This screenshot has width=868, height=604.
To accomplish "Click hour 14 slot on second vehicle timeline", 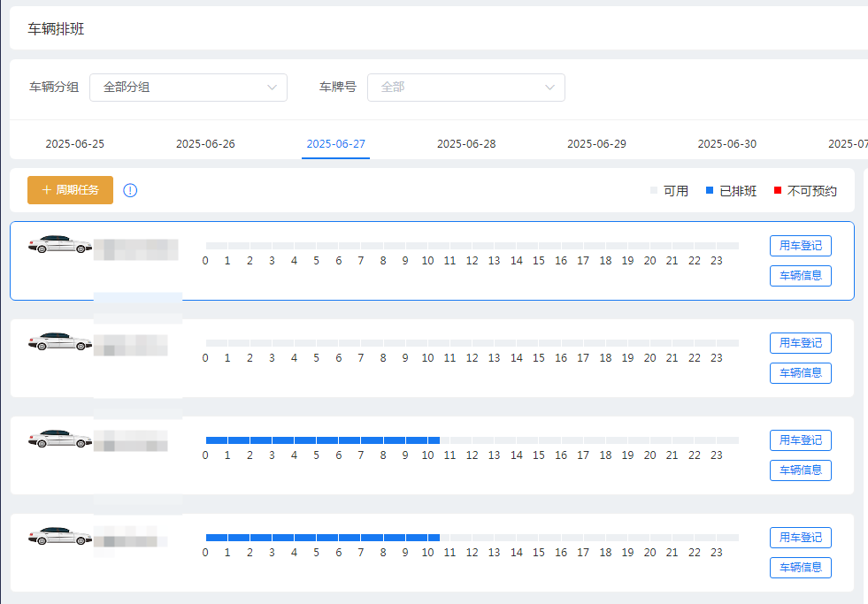I will [x=527, y=343].
